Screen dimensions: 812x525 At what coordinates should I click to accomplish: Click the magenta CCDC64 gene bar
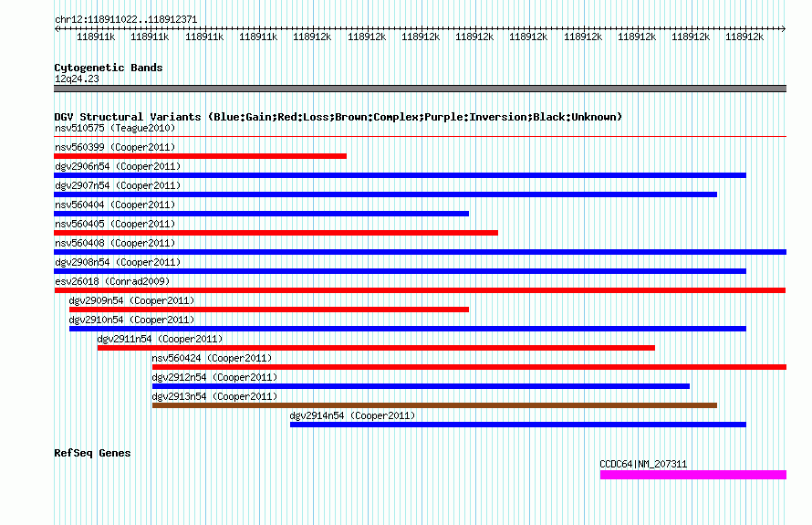click(693, 475)
